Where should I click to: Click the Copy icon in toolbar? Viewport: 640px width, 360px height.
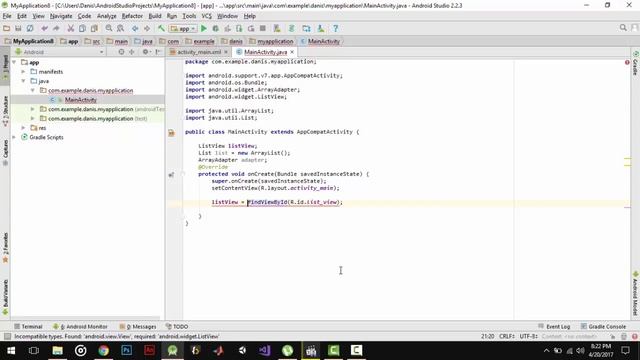point(82,28)
